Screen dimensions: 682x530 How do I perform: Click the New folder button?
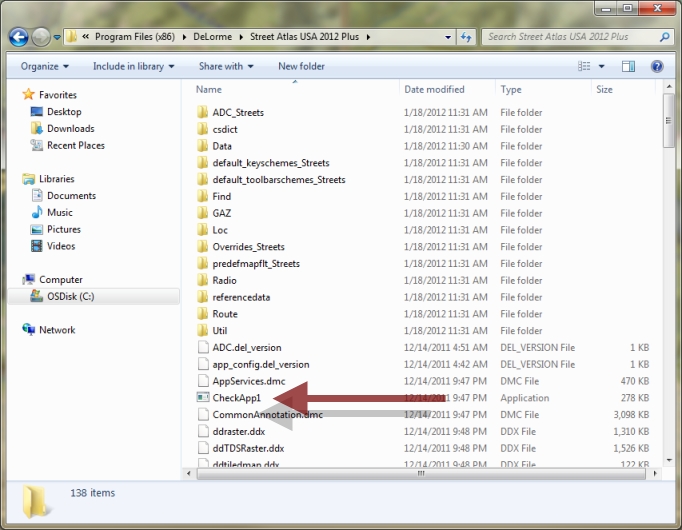click(301, 67)
